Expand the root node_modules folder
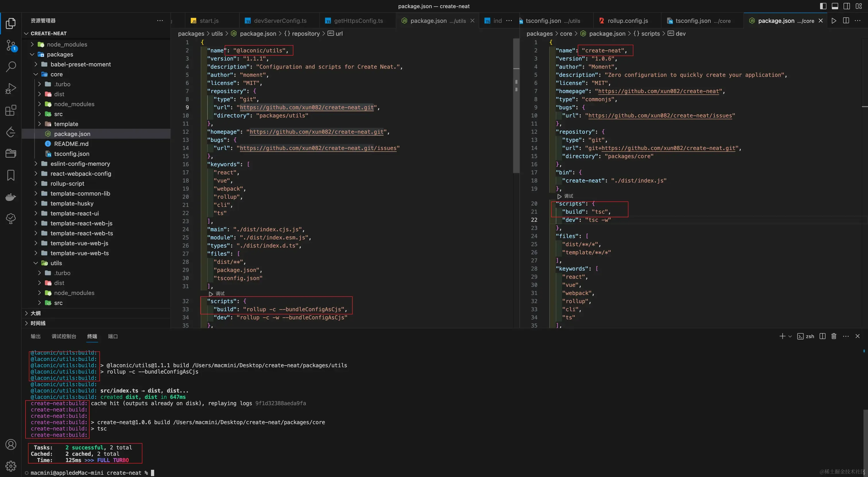Image resolution: width=868 pixels, height=477 pixels. pos(32,44)
